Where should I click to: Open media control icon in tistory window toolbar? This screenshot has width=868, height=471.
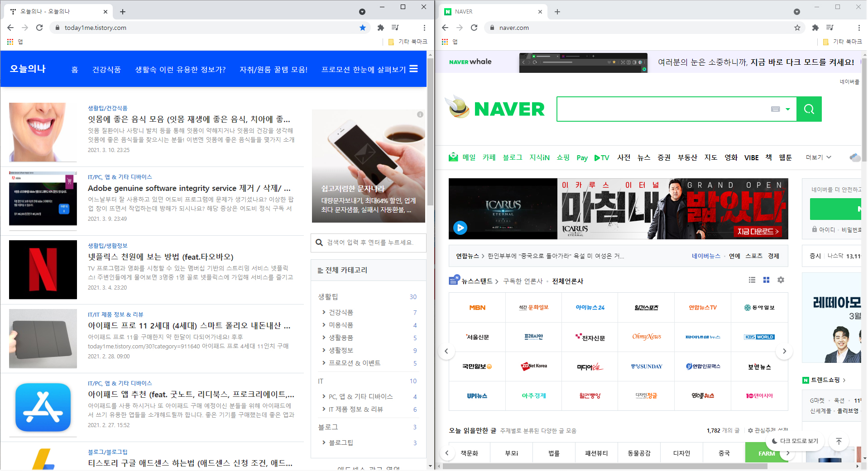(x=395, y=28)
